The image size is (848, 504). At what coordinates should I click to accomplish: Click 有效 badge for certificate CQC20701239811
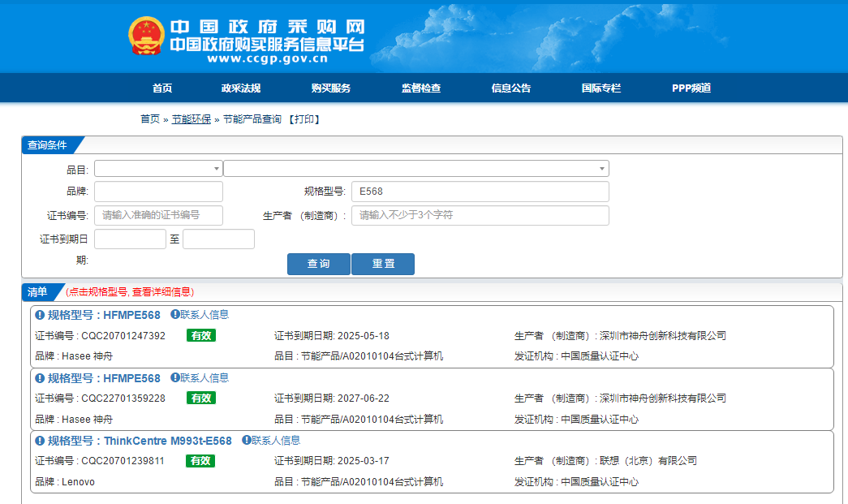pos(200,461)
